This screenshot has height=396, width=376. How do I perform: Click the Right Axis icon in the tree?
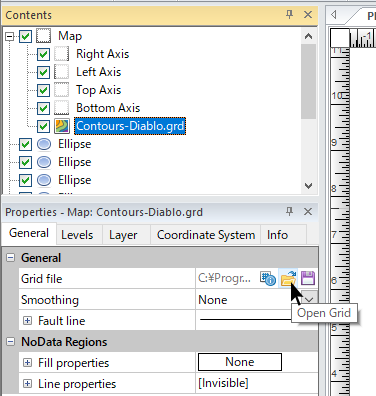point(62,54)
